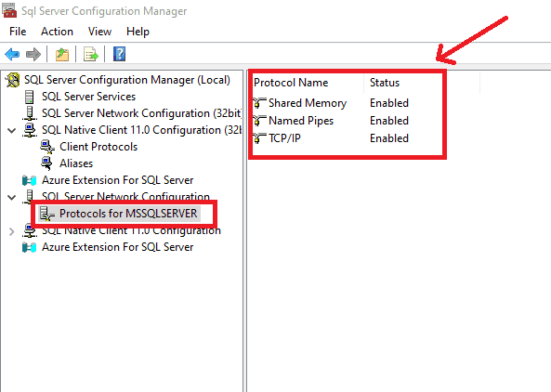Select Client Protocols in the tree

(98, 147)
